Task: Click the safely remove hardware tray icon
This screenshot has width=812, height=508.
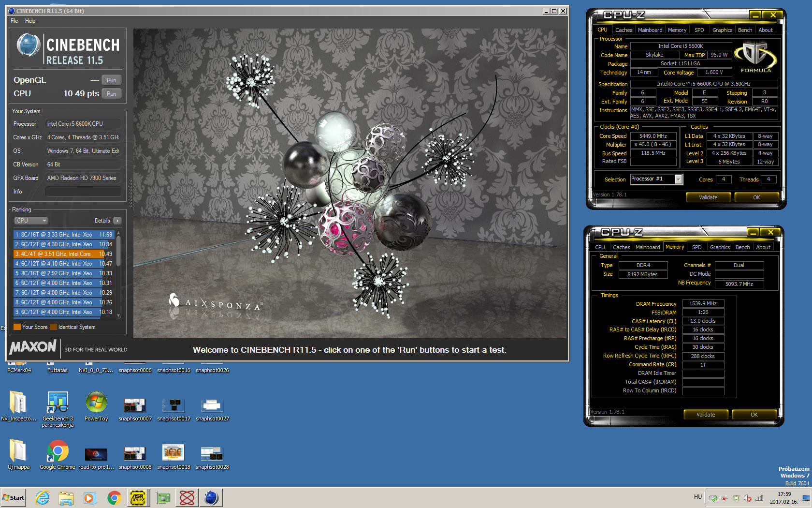Action: tap(713, 498)
